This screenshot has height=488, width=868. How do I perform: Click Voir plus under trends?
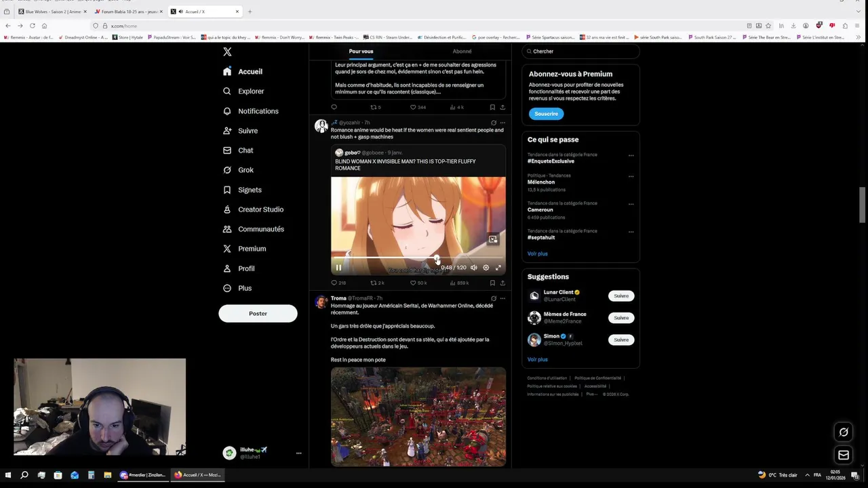(537, 253)
